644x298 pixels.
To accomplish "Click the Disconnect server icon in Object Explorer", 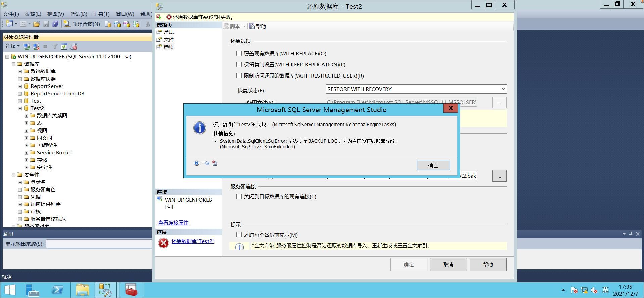I will (36, 46).
